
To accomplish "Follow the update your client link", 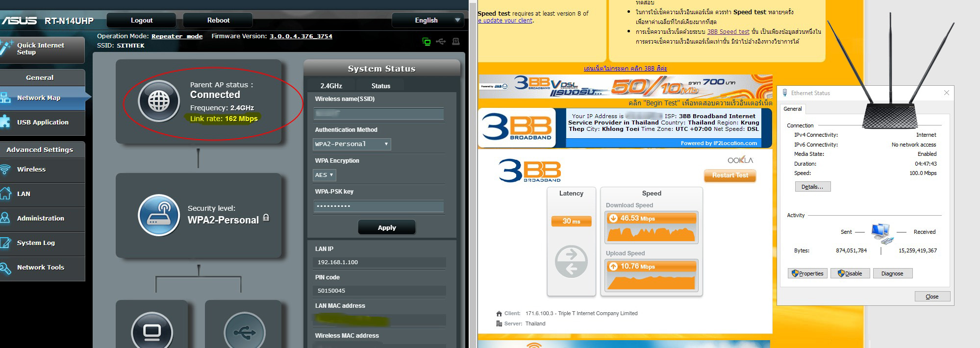I will pos(505,21).
